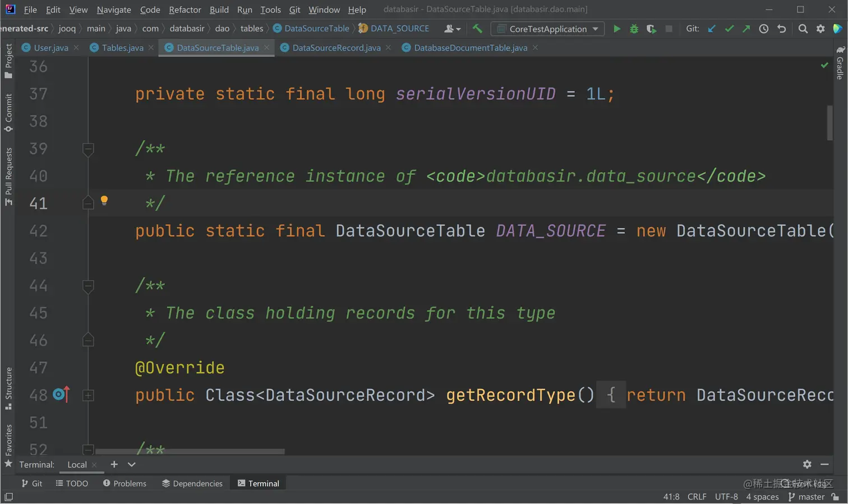Start debugging with the bug icon
Screen dimensions: 848x504
634,29
